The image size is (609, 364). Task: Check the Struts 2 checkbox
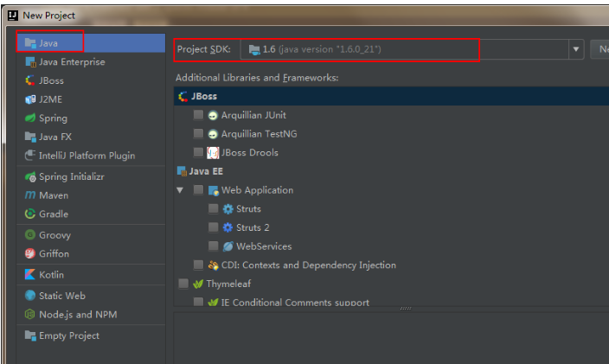(x=213, y=227)
